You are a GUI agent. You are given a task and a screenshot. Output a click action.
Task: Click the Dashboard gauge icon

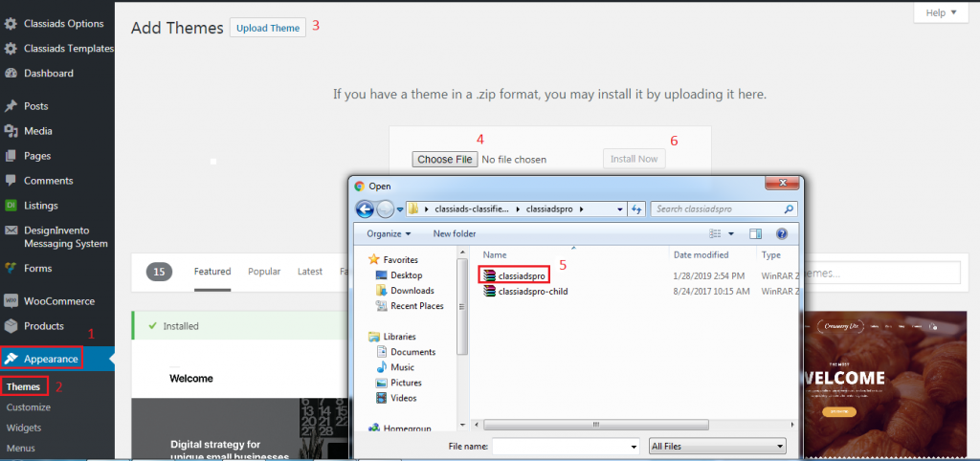pos(11,73)
